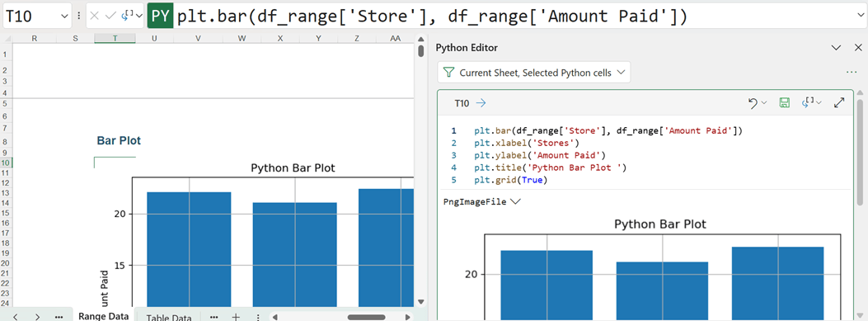Select column U header
Screen dimensions: 868x321
click(x=153, y=38)
